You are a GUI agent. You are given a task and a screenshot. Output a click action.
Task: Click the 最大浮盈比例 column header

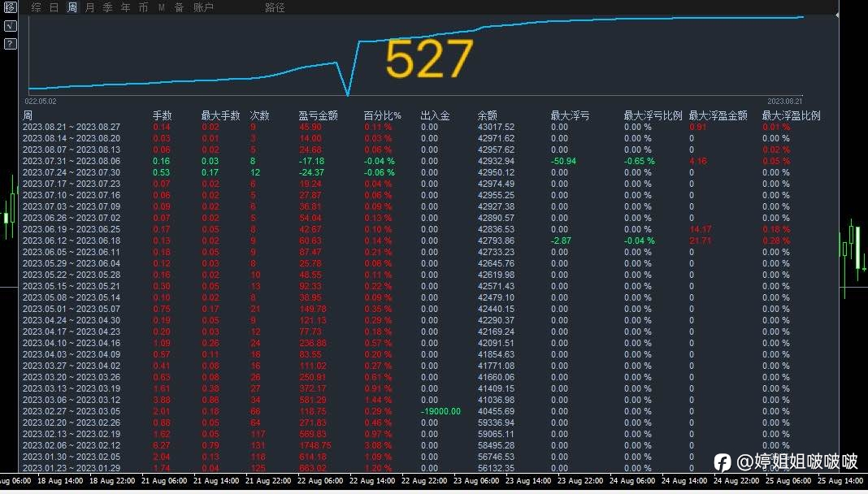click(791, 115)
